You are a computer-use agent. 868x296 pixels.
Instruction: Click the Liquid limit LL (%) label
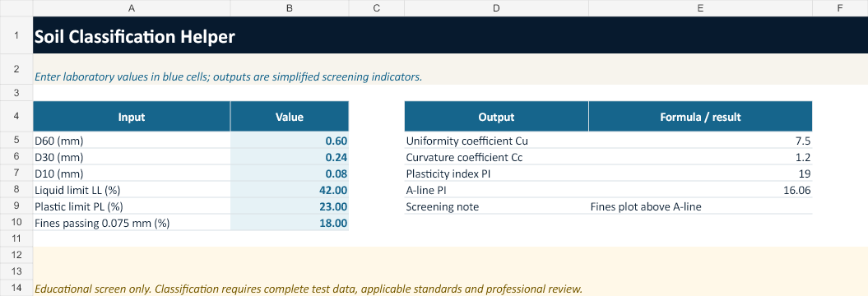(x=77, y=190)
